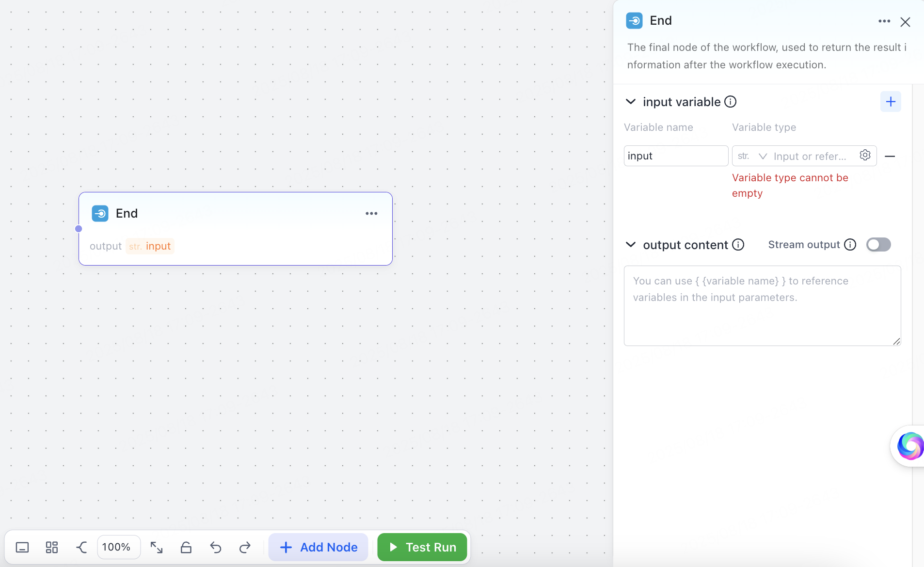
Task: Click info icon next to output content
Action: point(738,245)
